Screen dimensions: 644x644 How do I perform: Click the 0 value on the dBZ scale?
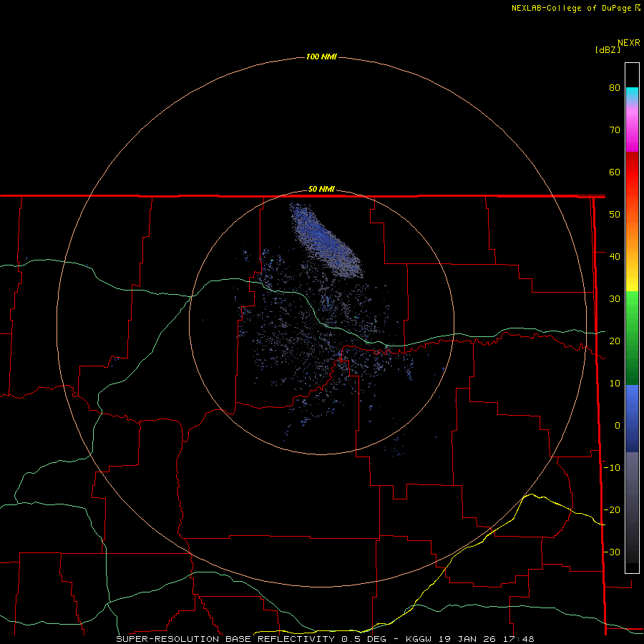coord(618,426)
